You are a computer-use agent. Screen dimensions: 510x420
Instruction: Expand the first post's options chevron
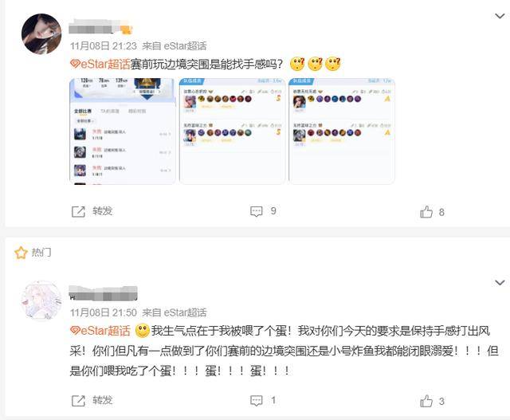point(500,16)
